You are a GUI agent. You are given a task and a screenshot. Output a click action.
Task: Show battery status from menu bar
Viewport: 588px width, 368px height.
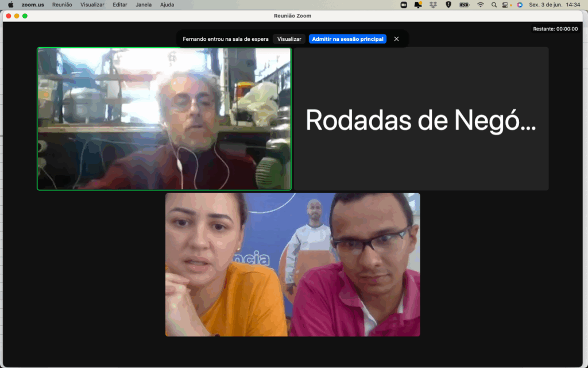point(464,5)
